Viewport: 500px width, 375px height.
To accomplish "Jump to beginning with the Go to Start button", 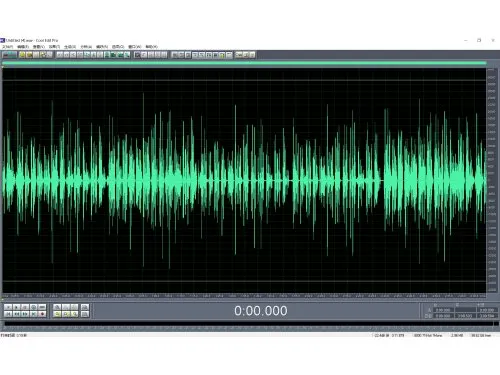I will point(8,314).
